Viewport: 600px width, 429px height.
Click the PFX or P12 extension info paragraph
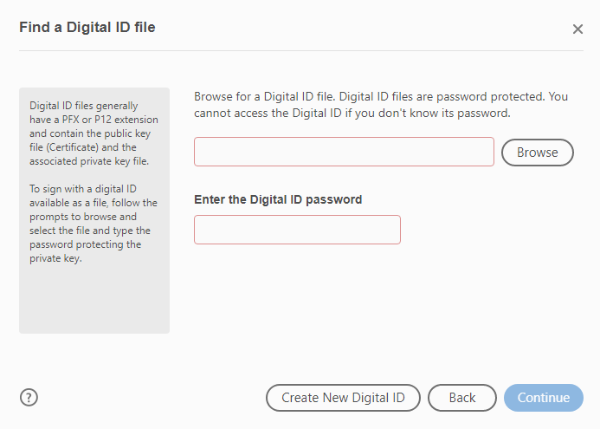pyautogui.click(x=94, y=133)
